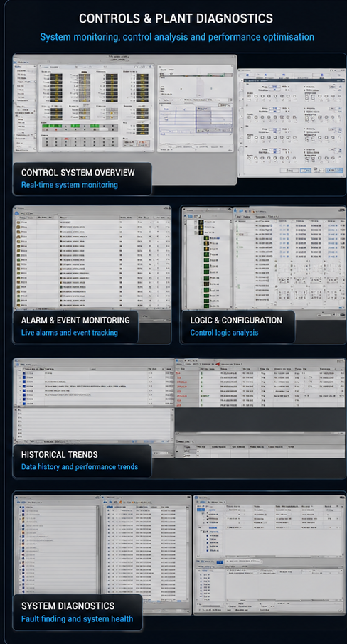Open the right System Diagnostics screenshot
Screen dimensions: 347x644
coord(269,554)
